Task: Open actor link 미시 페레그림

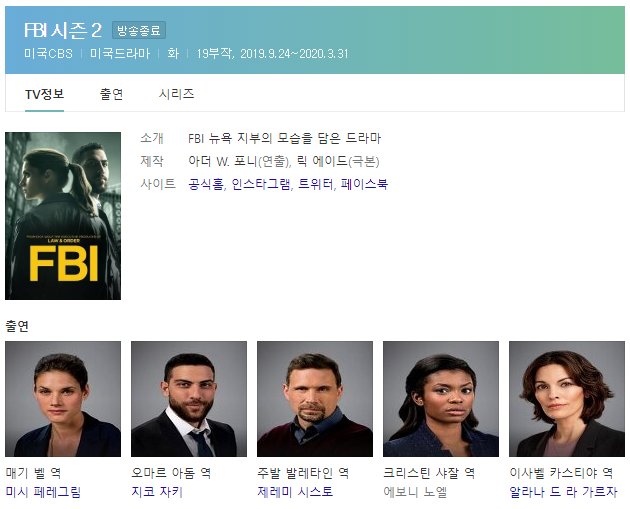Action: tap(43, 492)
